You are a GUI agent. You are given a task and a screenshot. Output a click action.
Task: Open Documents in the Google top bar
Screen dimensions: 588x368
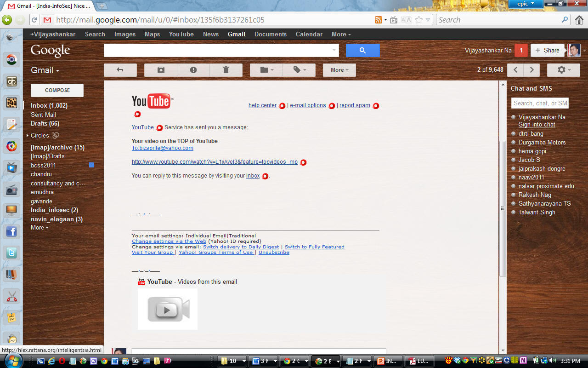click(x=271, y=34)
